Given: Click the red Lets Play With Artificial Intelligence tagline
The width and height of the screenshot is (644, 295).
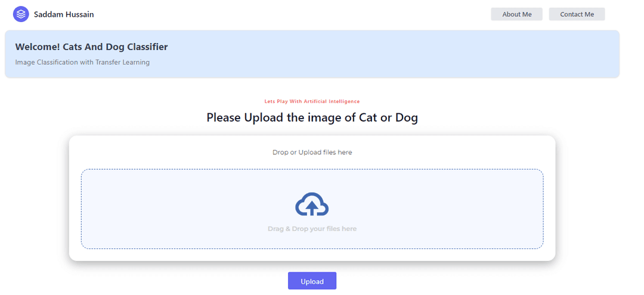Looking at the screenshot, I should pyautogui.click(x=312, y=101).
